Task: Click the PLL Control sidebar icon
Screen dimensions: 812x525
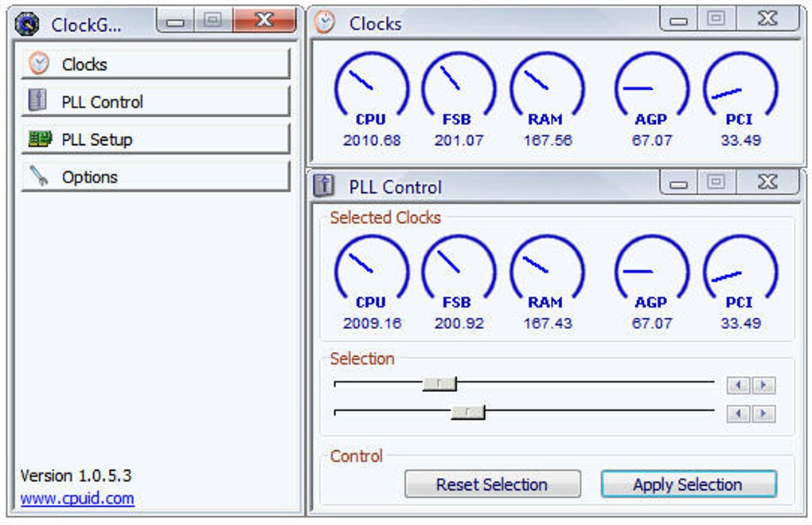Action: pyautogui.click(x=37, y=100)
